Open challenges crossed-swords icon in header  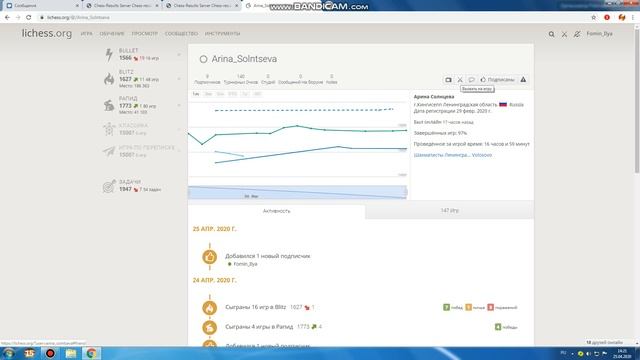click(x=564, y=34)
